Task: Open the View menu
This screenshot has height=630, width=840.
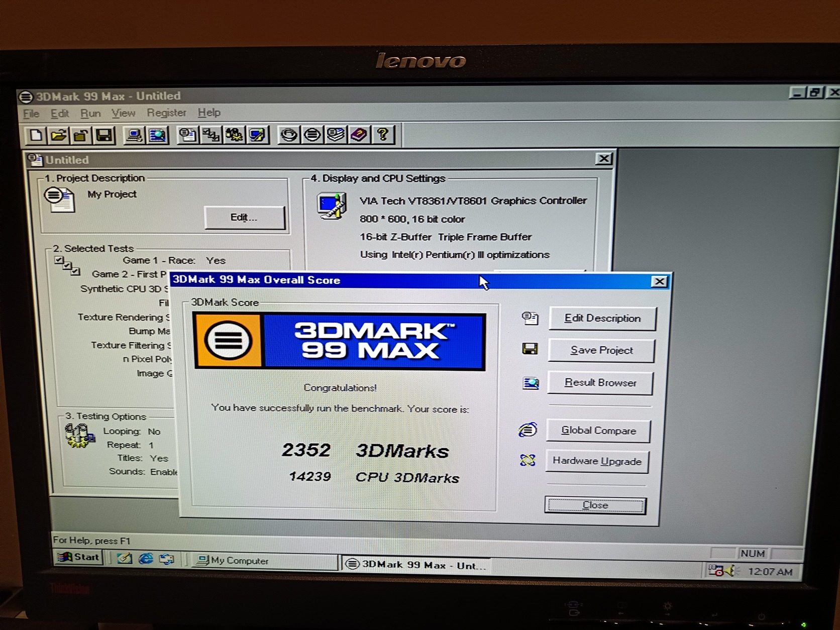Action: [123, 113]
